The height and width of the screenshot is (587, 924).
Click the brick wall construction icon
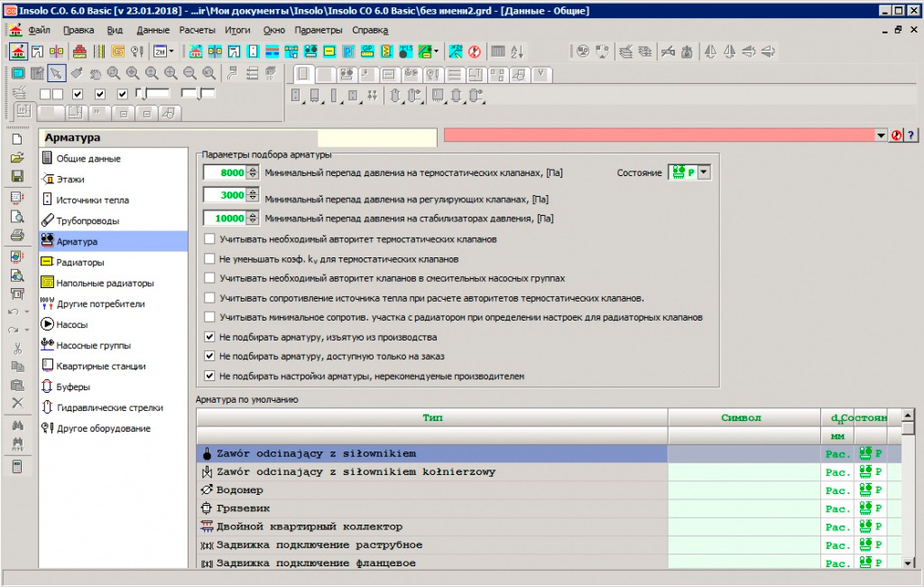(x=80, y=51)
